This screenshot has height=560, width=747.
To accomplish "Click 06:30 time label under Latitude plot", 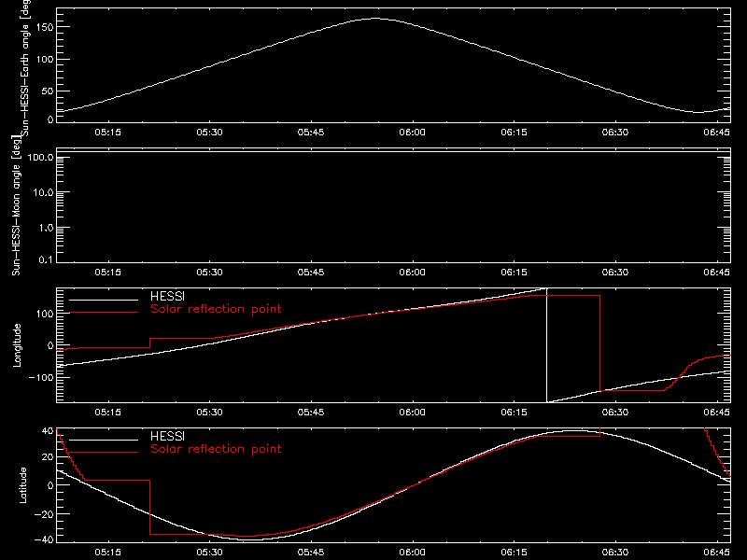I will 615,553.
